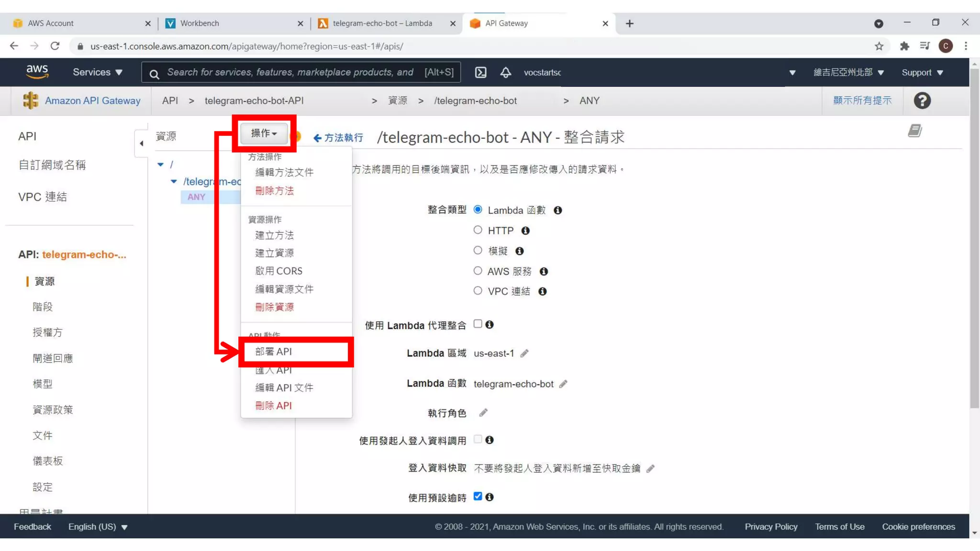Viewport: 980px width, 551px height.
Task: Open the AWS CloudShell icon
Action: [x=480, y=72]
